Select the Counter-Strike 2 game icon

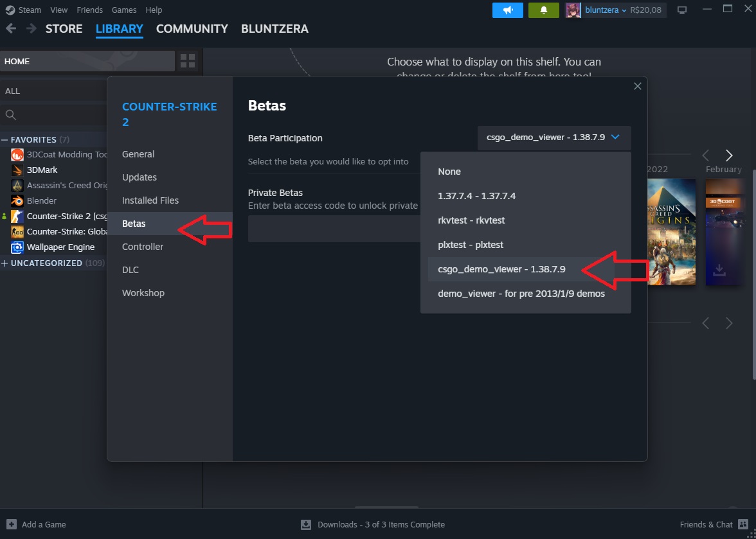tap(17, 216)
